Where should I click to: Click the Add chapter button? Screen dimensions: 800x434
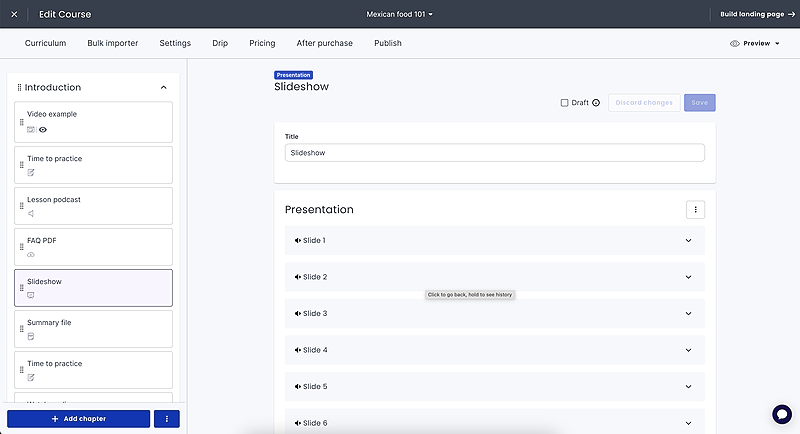pyautogui.click(x=79, y=419)
